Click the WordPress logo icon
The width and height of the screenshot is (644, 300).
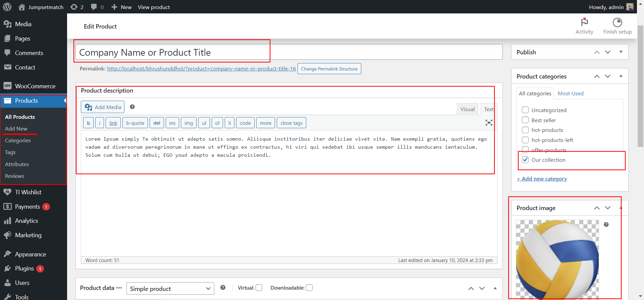pyautogui.click(x=7, y=7)
